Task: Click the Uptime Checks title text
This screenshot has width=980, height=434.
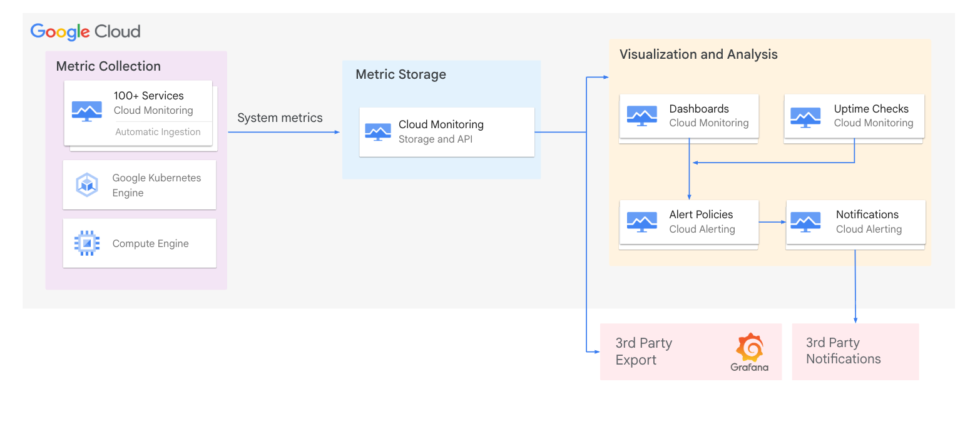Action: click(871, 109)
